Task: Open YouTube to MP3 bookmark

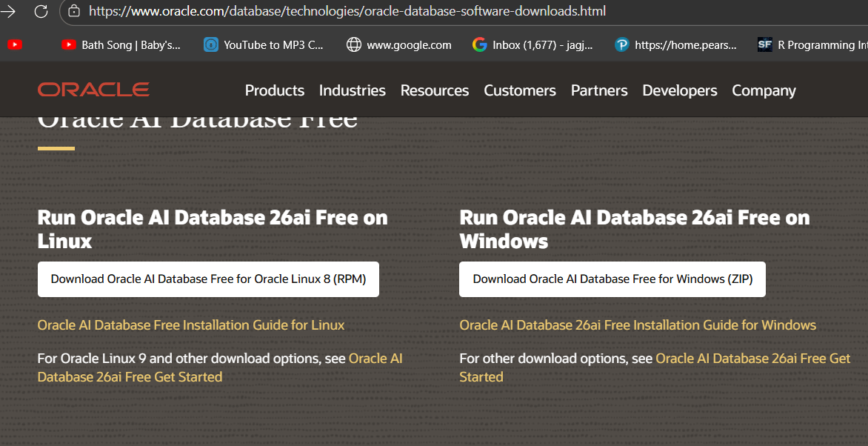Action: [264, 45]
